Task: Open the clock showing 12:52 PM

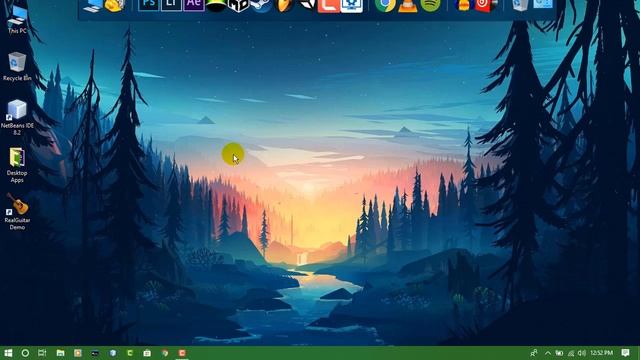Action: coord(602,353)
